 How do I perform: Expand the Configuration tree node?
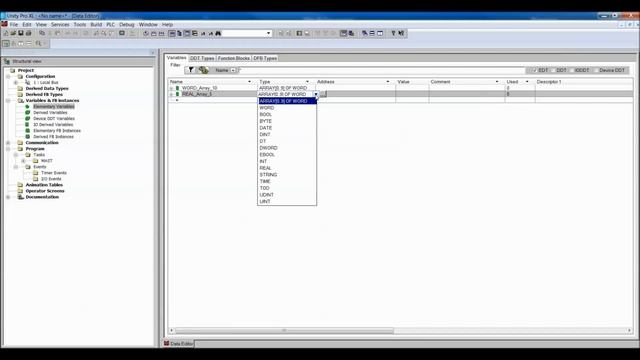[x=8, y=76]
